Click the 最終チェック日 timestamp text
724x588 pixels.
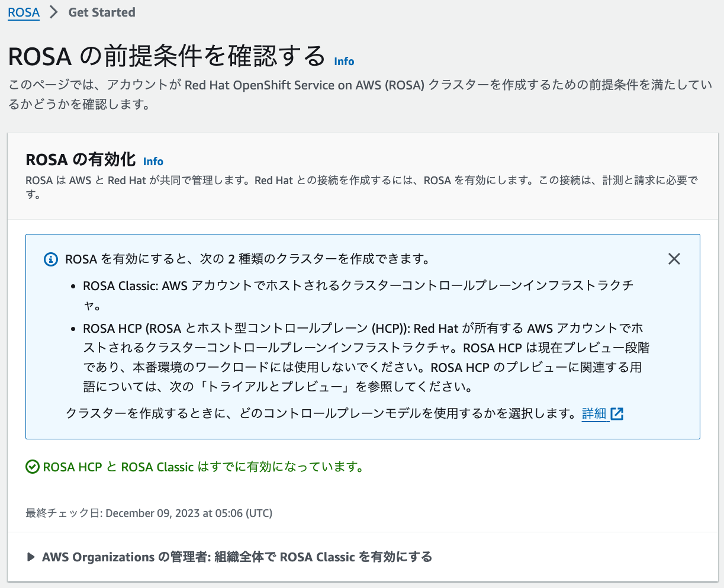149,513
